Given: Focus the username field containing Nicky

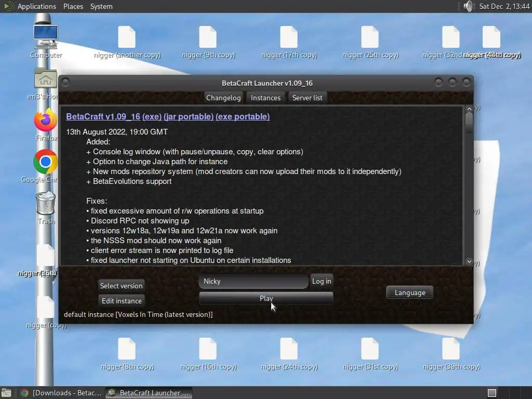Looking at the screenshot, I should pyautogui.click(x=254, y=281).
